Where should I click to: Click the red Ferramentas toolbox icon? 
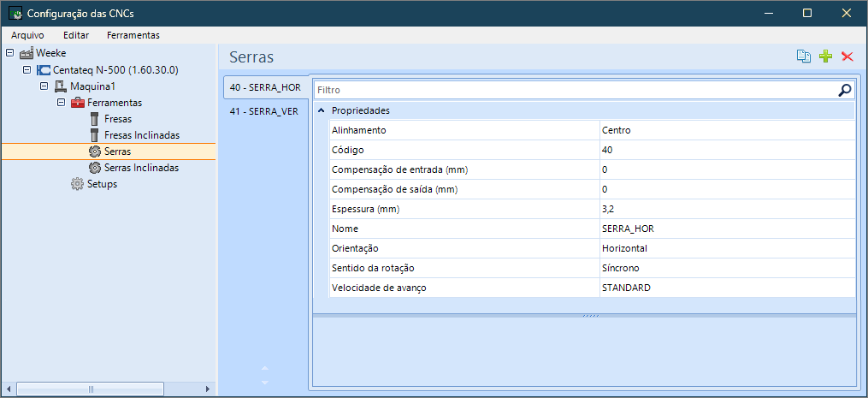(78, 103)
